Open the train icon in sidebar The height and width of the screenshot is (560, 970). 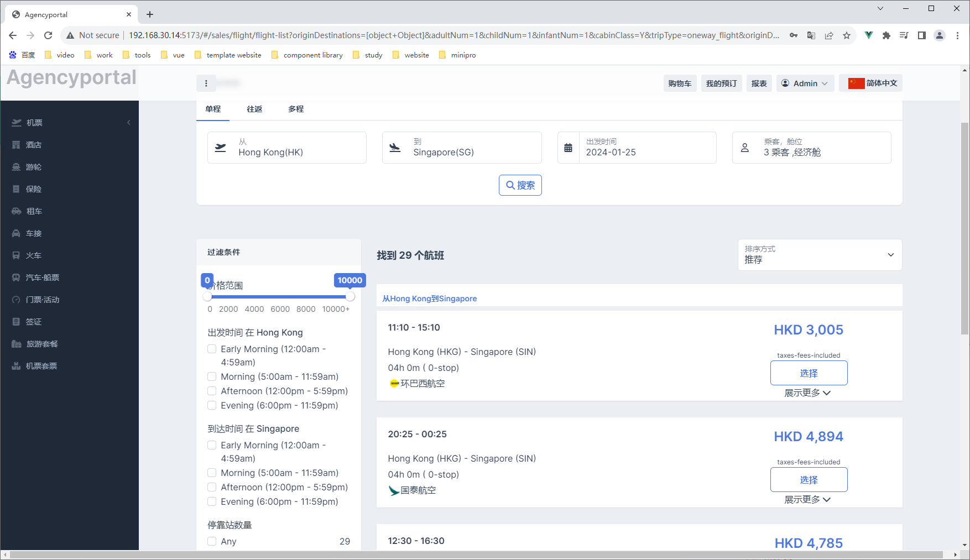click(x=16, y=255)
